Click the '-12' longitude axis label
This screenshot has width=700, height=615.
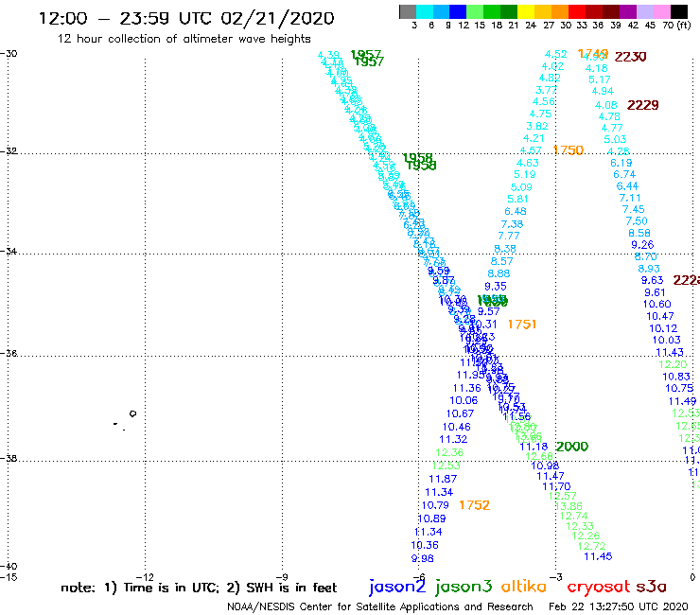[145, 577]
